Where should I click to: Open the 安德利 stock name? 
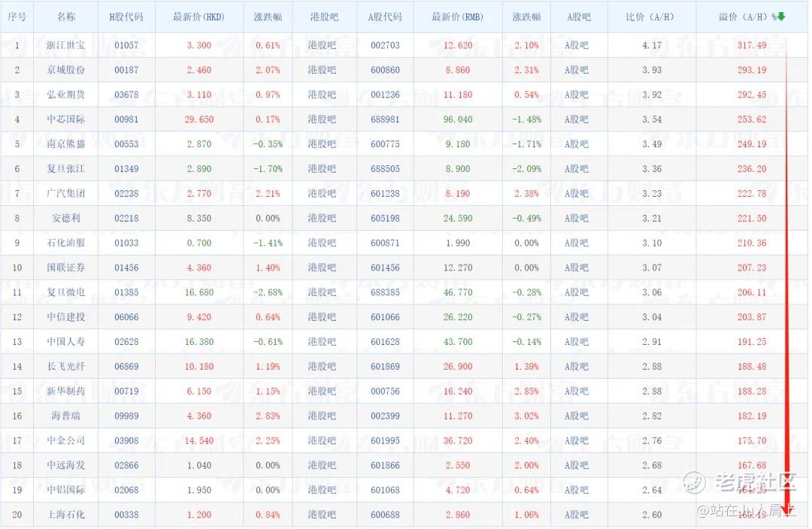65,218
